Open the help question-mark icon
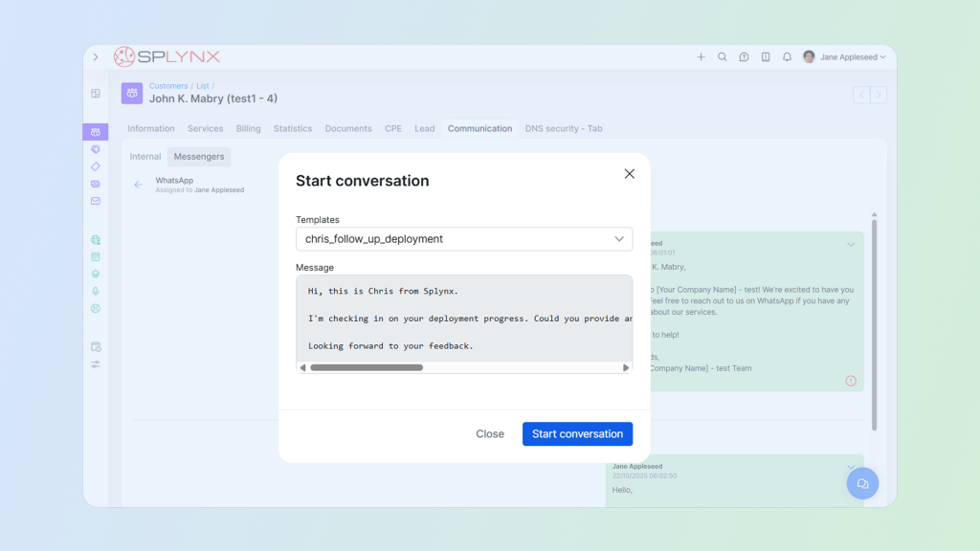The height and width of the screenshot is (551, 980). (x=744, y=57)
